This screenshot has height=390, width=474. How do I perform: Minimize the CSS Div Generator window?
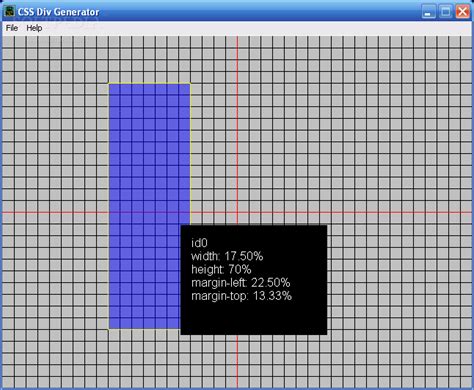pyautogui.click(x=428, y=12)
